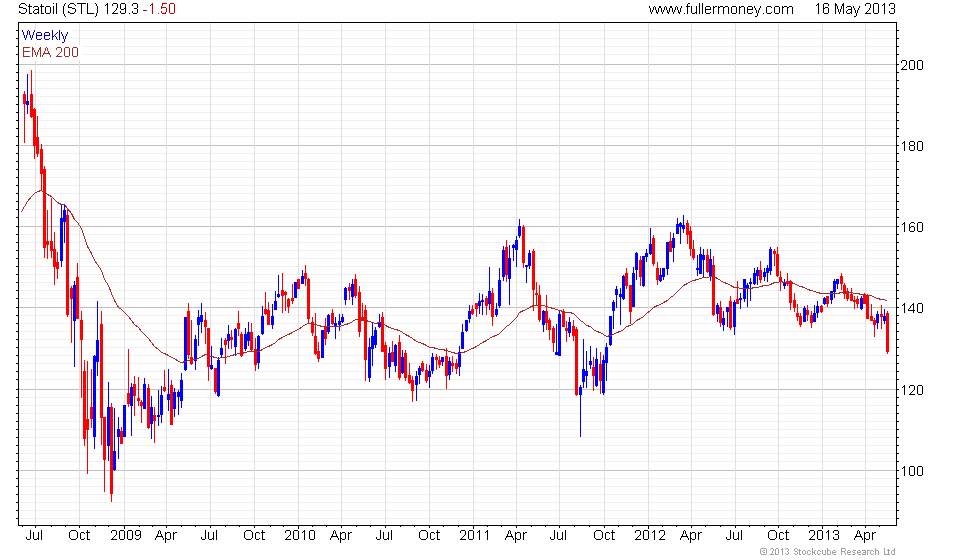Click the Weekly legend label

(44, 36)
